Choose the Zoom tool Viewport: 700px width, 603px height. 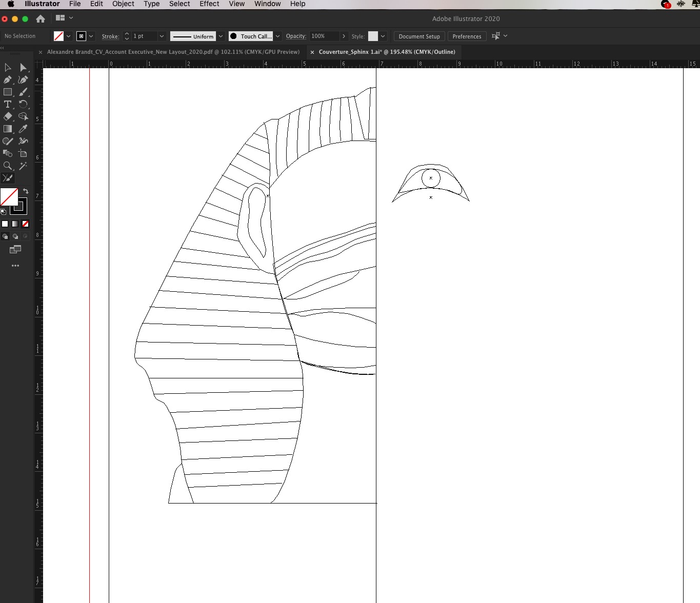click(8, 166)
